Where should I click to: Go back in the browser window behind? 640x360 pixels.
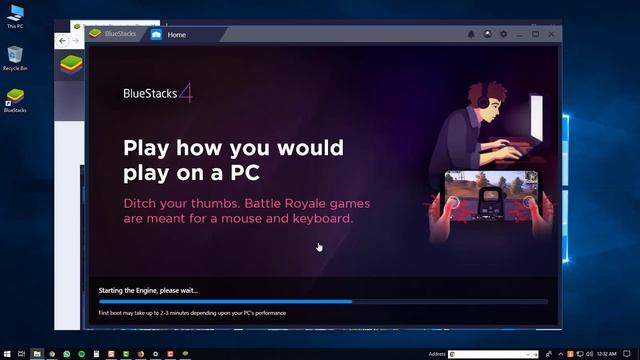[62, 41]
